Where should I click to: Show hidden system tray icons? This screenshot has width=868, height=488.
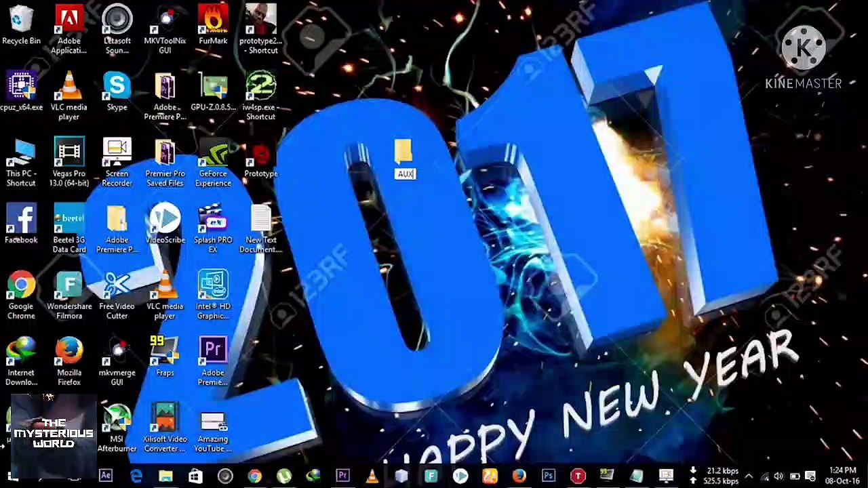(x=749, y=476)
